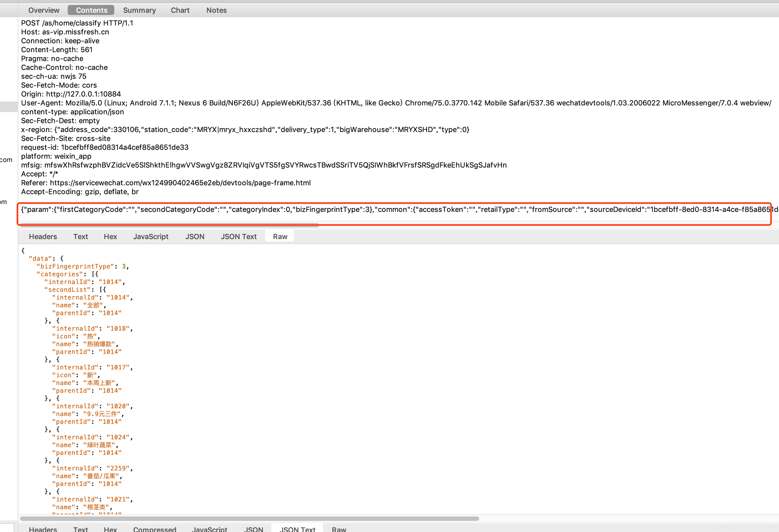Click the "internalId": "1018" line
This screenshot has width=779, height=532.
[92, 328]
